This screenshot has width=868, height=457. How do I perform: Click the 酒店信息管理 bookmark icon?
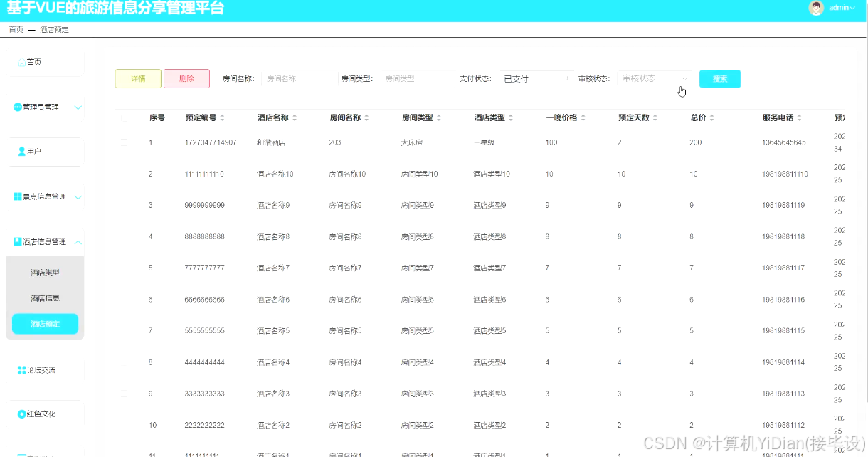pyautogui.click(x=18, y=242)
